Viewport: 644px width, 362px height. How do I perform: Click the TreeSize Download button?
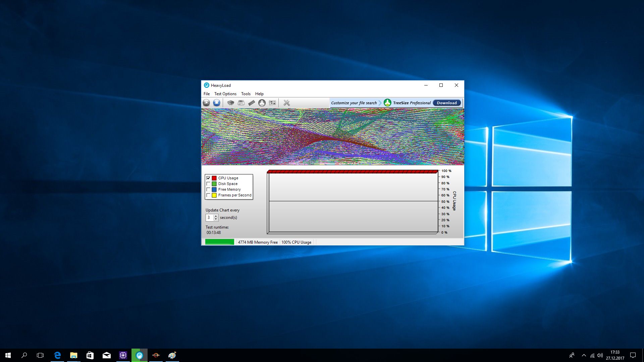pyautogui.click(x=446, y=103)
